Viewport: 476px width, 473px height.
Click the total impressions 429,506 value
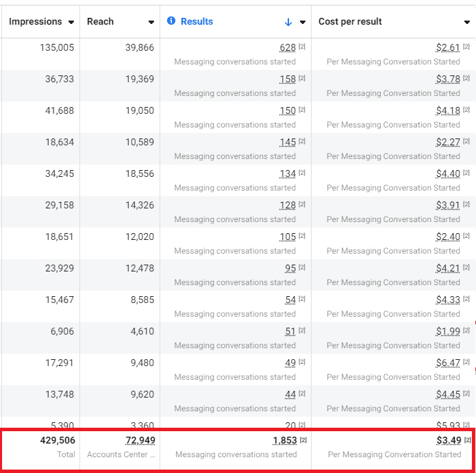point(58,441)
